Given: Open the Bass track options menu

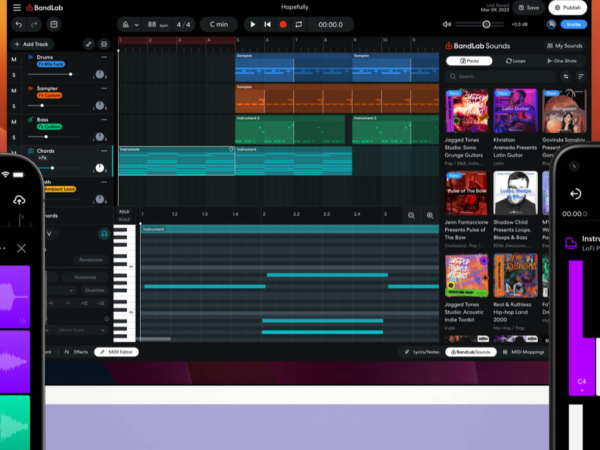Looking at the screenshot, I should pyautogui.click(x=104, y=120).
